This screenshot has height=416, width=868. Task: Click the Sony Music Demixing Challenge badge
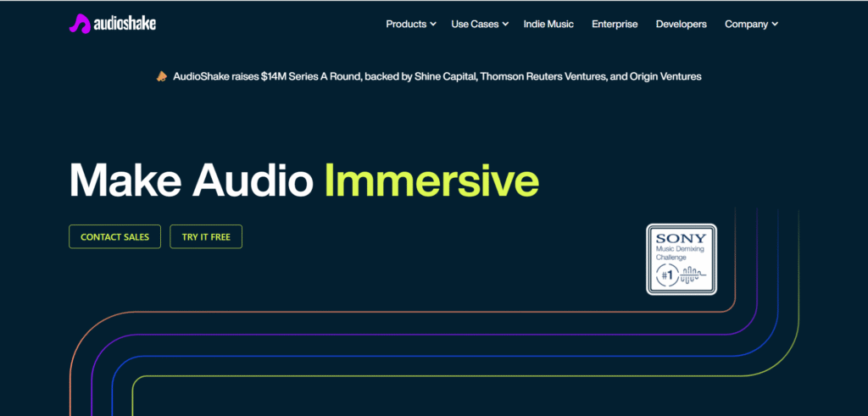click(x=682, y=258)
